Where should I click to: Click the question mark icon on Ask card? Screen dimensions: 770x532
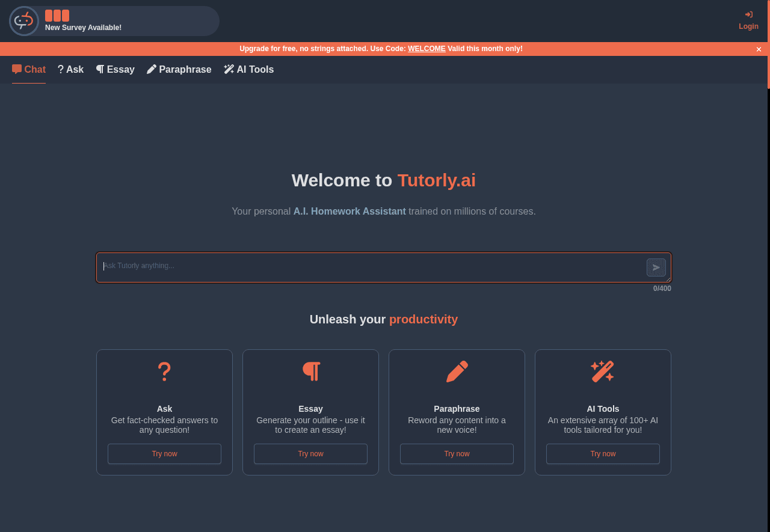coord(164,371)
